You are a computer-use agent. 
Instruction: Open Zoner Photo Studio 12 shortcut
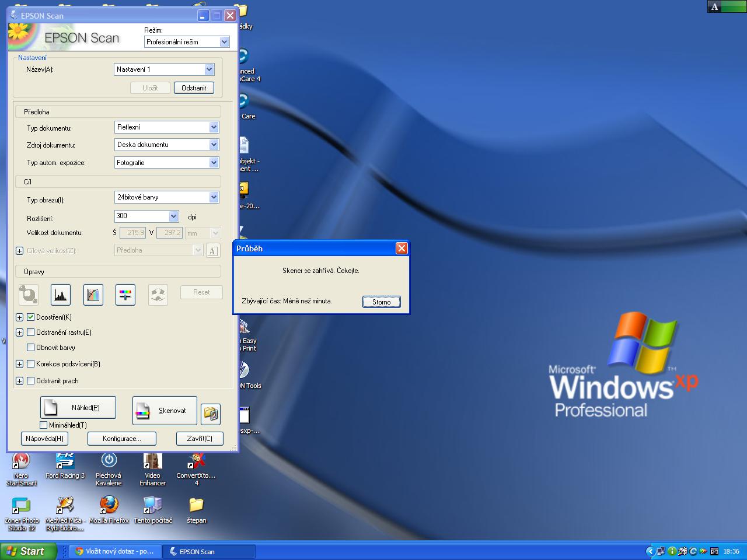[21, 505]
